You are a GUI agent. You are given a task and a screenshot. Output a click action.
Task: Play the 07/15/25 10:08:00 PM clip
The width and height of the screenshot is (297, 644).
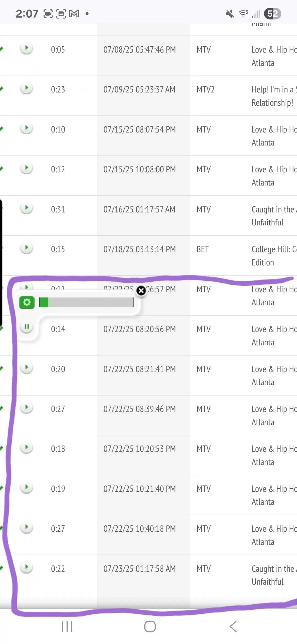pyautogui.click(x=26, y=168)
